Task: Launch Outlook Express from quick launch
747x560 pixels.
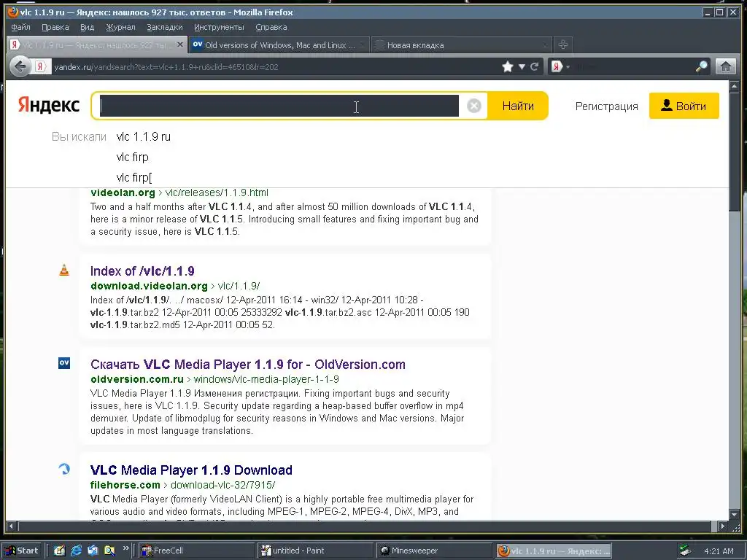Action: point(93,551)
